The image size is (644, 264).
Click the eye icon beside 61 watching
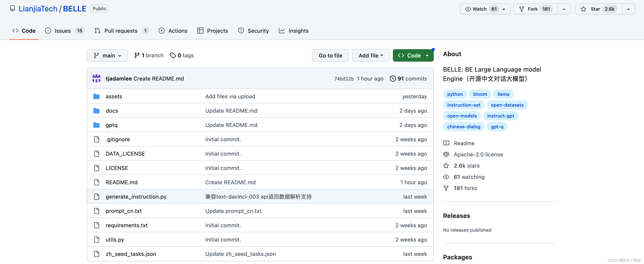click(x=446, y=177)
